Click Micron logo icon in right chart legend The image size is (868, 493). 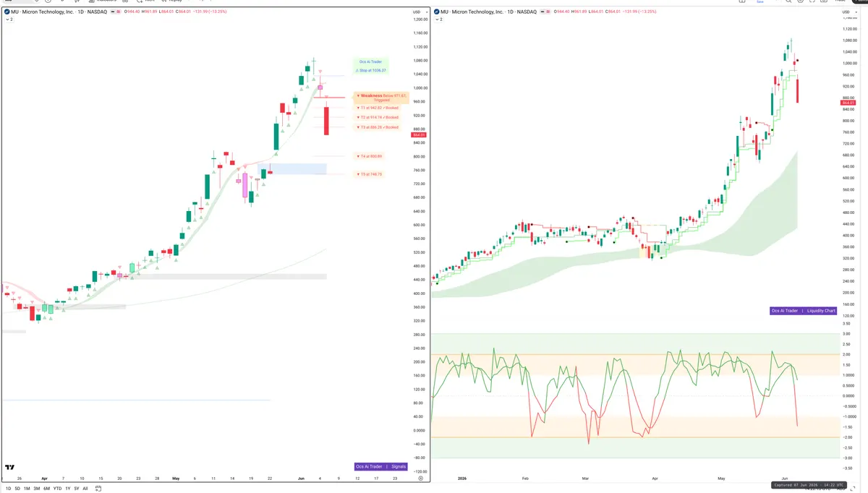click(x=437, y=12)
